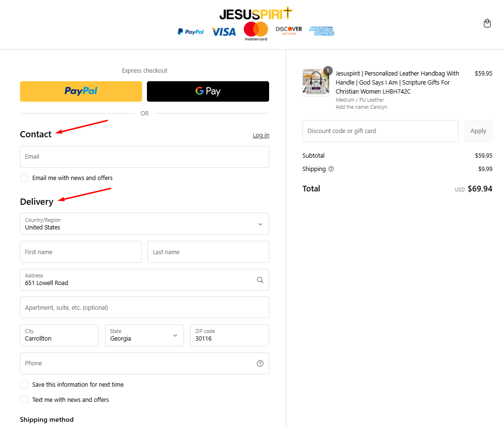Check 'Email me with news and offers'
This screenshot has width=504, height=428.
point(24,178)
